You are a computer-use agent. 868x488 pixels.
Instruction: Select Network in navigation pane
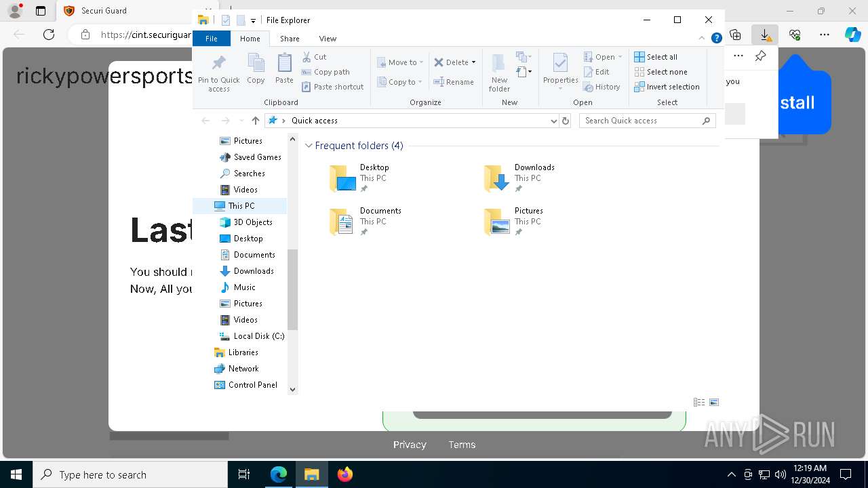(x=243, y=369)
